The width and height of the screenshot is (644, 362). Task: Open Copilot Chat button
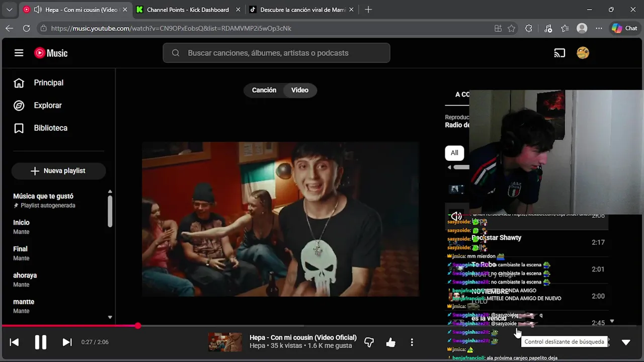[x=624, y=28]
